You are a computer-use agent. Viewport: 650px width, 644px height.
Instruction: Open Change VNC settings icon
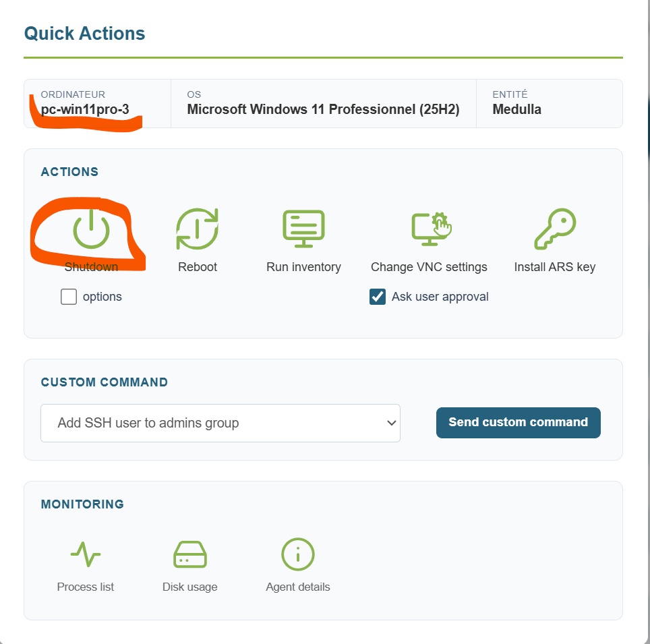[x=432, y=229]
